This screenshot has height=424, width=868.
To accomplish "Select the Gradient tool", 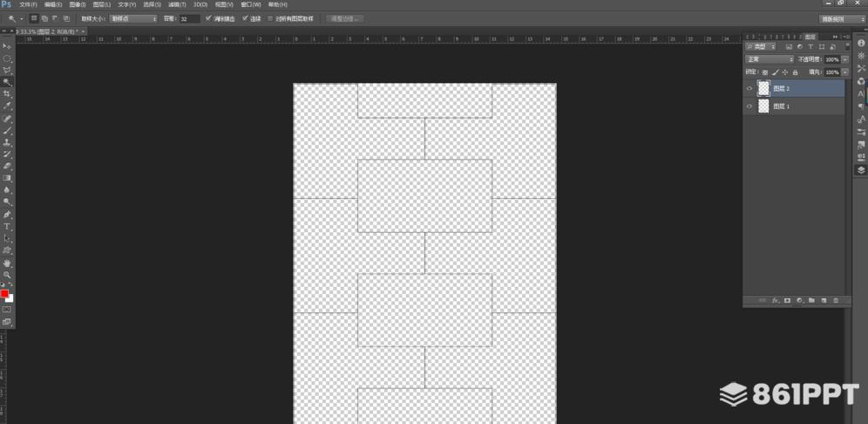I will 7,178.
